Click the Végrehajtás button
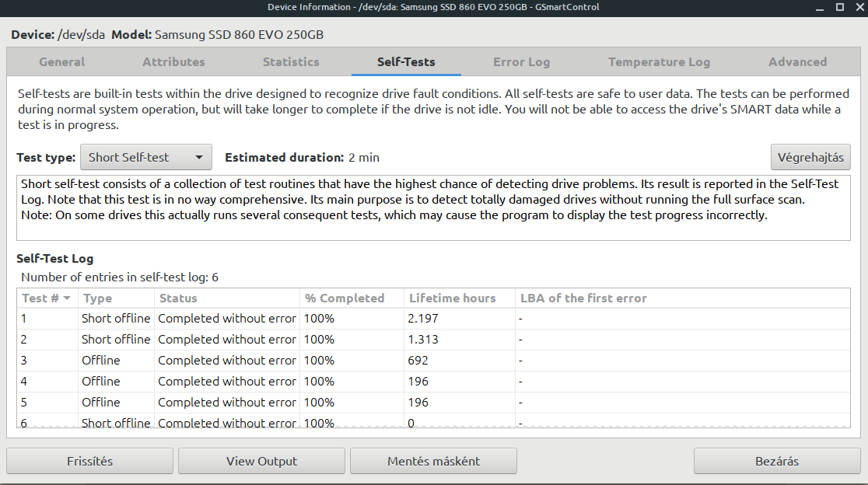Image resolution: width=868 pixels, height=485 pixels. [x=810, y=158]
